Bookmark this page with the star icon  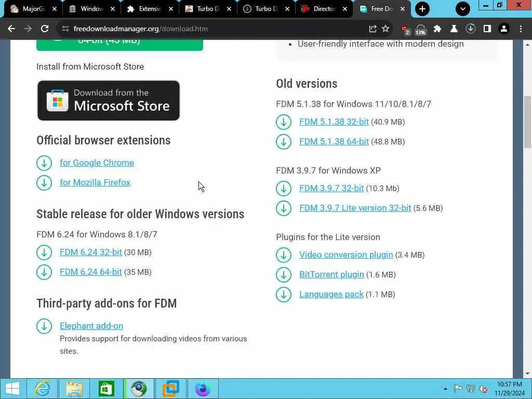(385, 29)
